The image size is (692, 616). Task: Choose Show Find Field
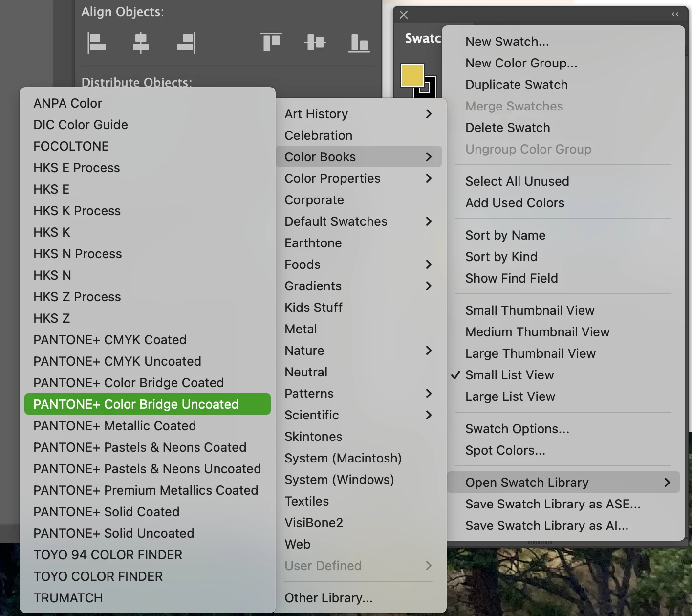pos(563,278)
